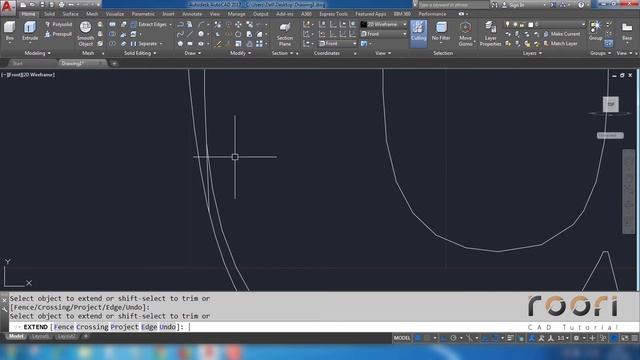Click the Line draw tool
The image size is (640, 360).
[x=190, y=34]
